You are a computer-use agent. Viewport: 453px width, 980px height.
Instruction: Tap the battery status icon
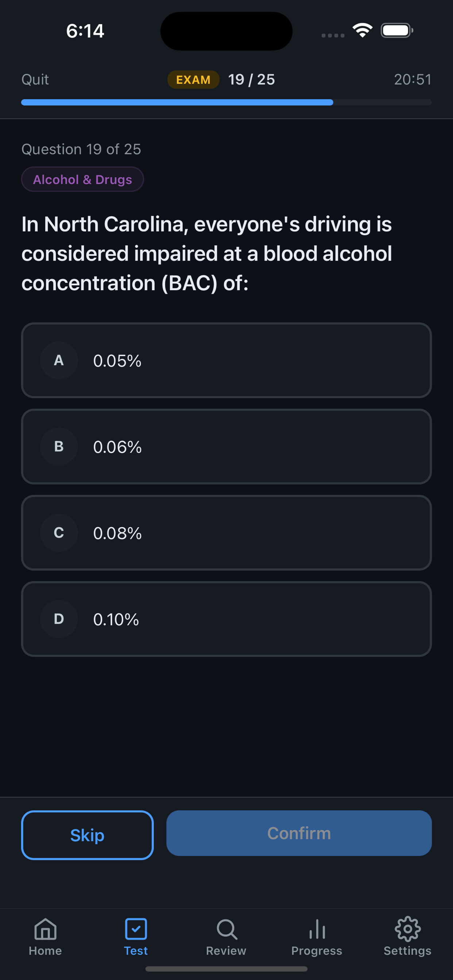pos(397,30)
